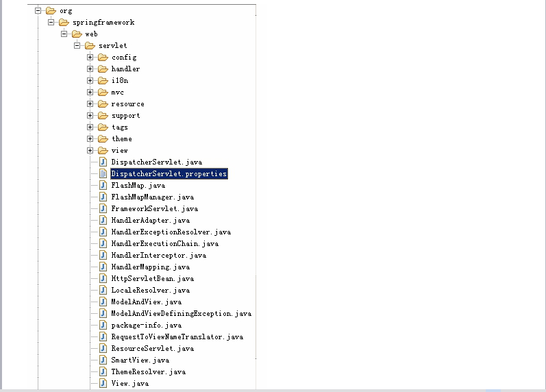Collapse the org folder node
546x392 pixels.
click(x=38, y=11)
